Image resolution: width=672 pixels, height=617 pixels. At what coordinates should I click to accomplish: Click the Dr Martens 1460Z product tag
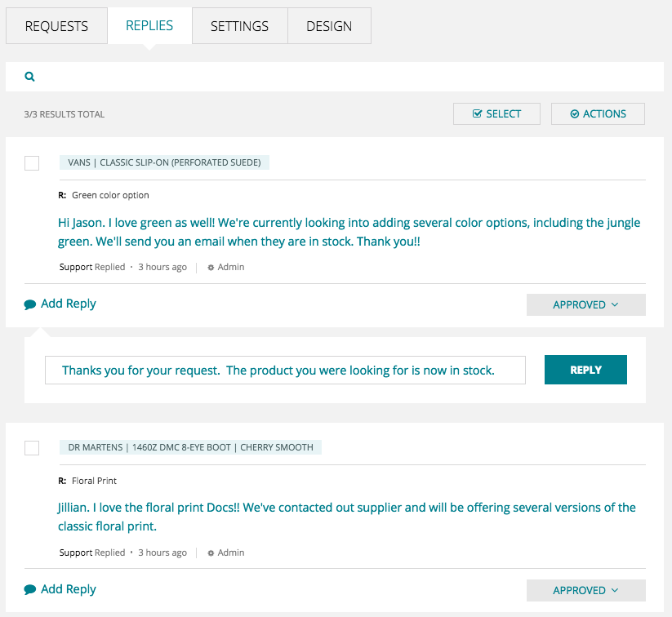pos(190,447)
